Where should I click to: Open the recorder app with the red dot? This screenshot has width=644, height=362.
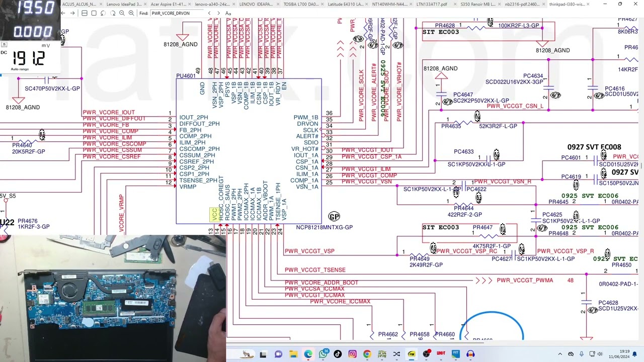(427, 354)
